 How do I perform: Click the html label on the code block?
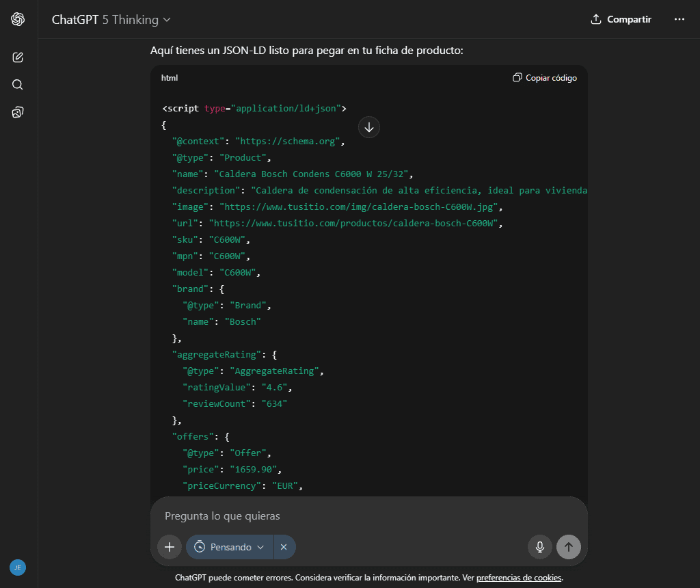(170, 78)
